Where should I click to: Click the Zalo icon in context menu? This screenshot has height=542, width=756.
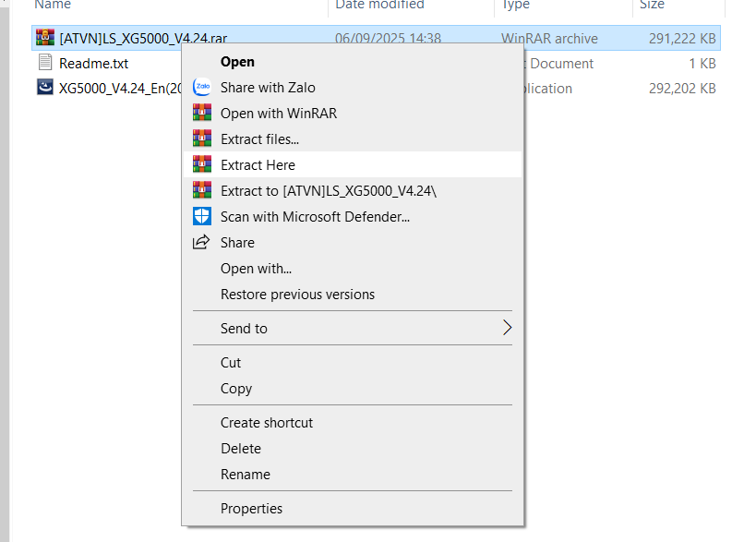pyautogui.click(x=202, y=88)
